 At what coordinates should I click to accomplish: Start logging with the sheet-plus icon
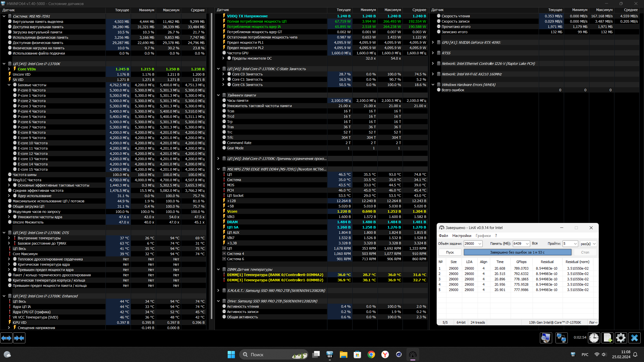pos(607,338)
